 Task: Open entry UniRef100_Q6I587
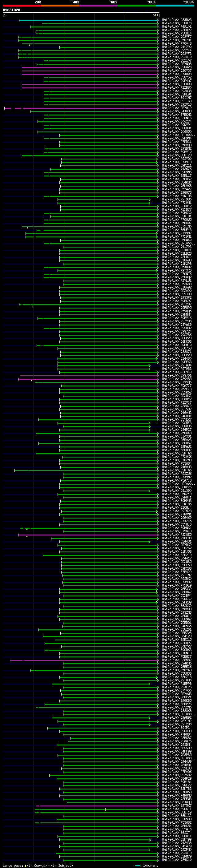[x=177, y=410]
